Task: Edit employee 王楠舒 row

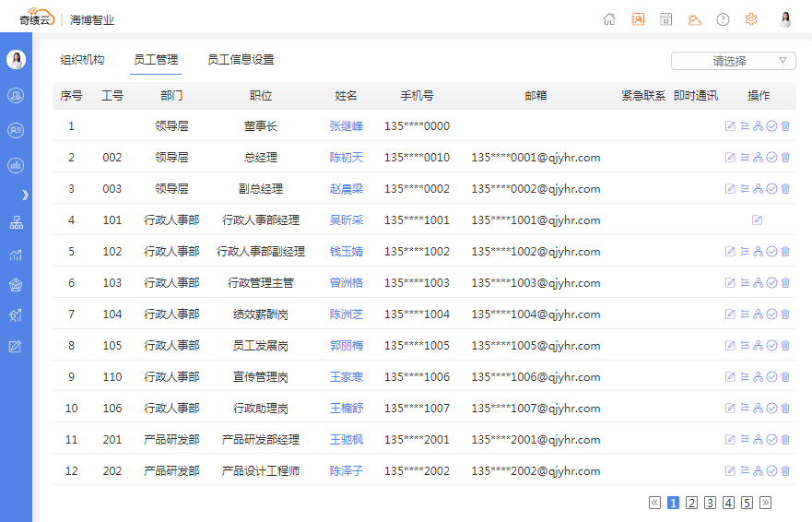Action: click(730, 408)
